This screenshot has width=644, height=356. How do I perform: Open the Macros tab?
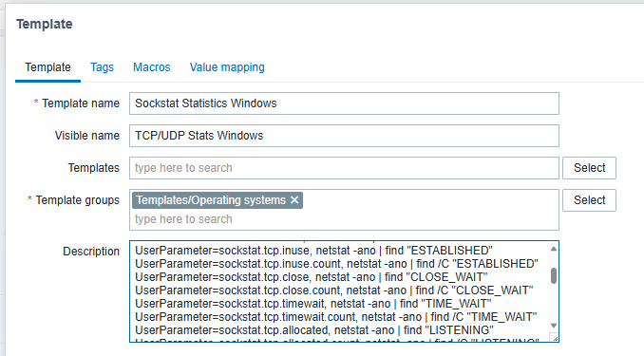pos(152,67)
